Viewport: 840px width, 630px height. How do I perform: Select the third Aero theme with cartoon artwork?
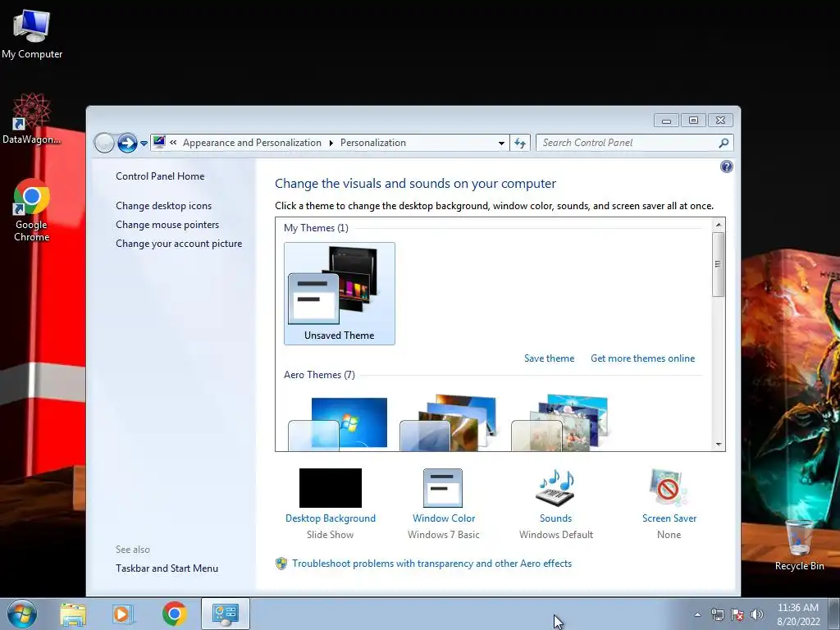(x=561, y=423)
